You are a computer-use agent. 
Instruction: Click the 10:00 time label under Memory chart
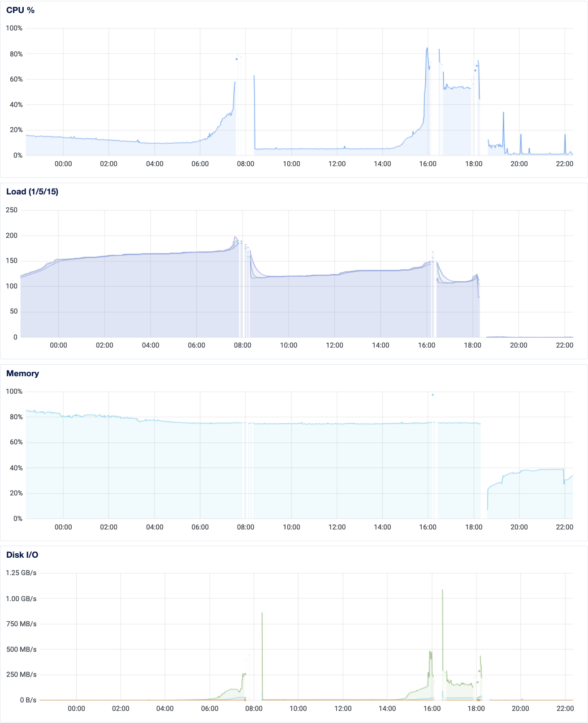[x=292, y=527]
